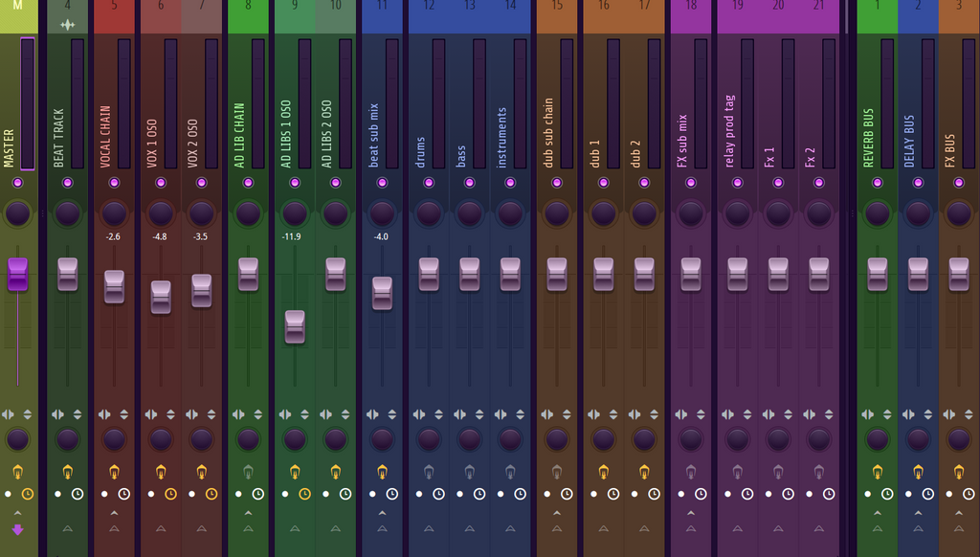Screen dimensions: 980x557
Task: Click the peak meter on DELAY BUS
Action: point(927,103)
